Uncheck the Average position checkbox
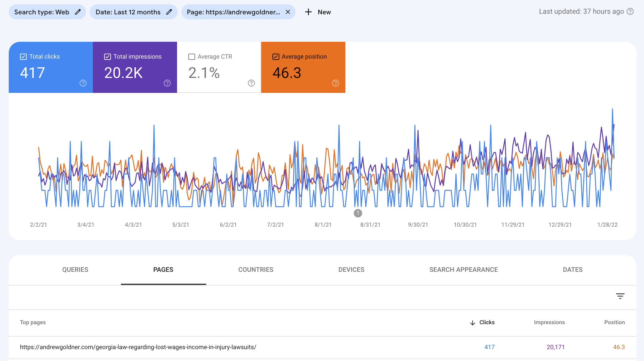 pyautogui.click(x=276, y=57)
